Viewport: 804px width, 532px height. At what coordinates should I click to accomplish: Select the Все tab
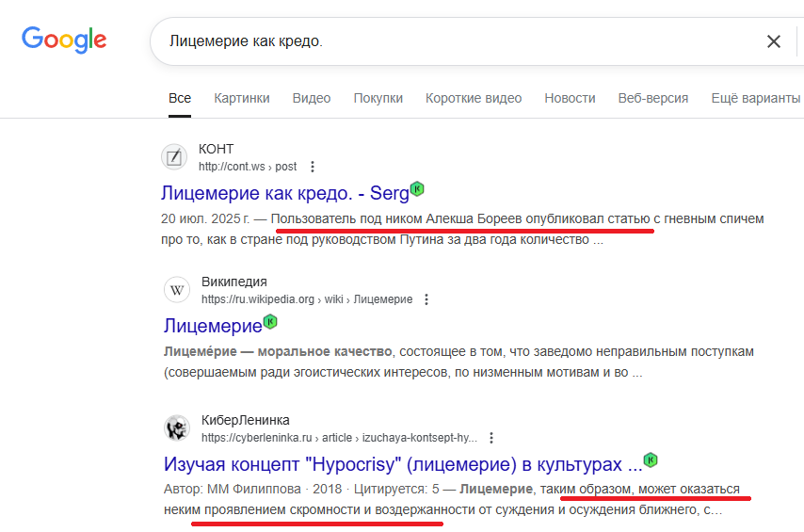click(x=180, y=98)
